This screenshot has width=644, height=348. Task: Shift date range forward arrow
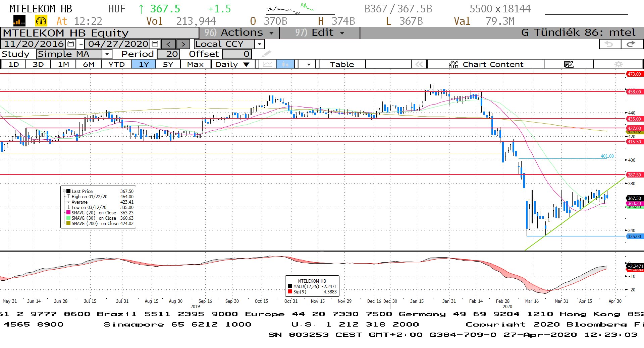pyautogui.click(x=183, y=44)
